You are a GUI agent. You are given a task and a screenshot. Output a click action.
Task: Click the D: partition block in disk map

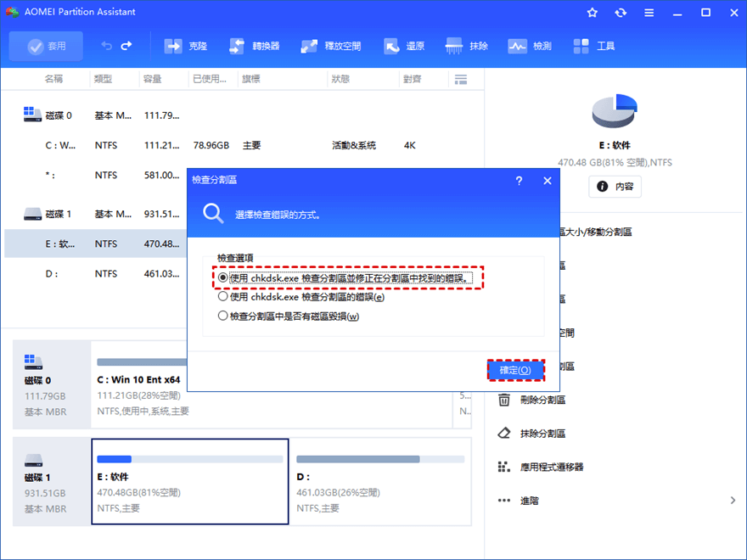point(380,481)
